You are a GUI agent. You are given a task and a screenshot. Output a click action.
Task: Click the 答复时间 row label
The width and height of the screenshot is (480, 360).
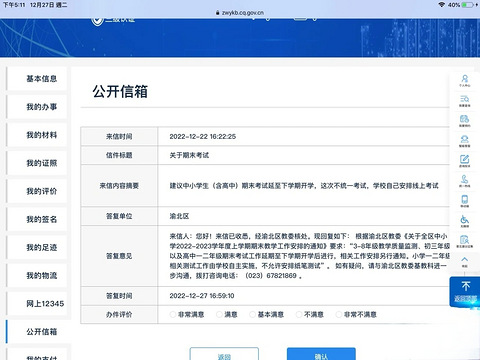click(119, 296)
